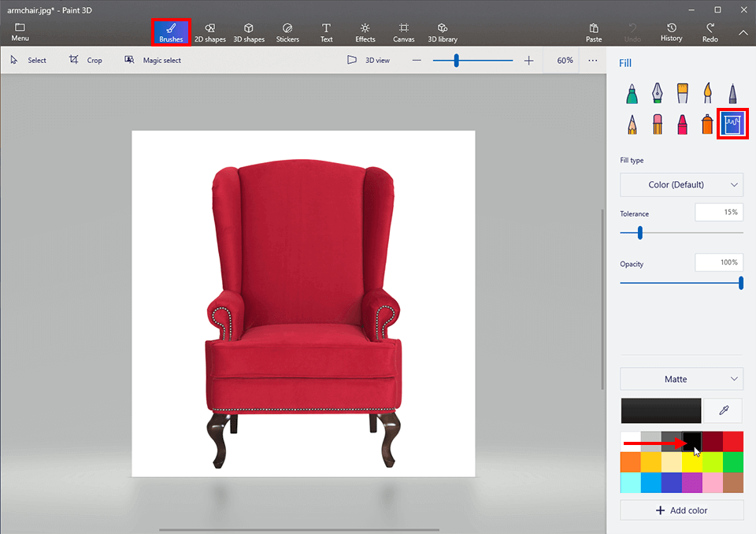Pick the purple color swatch
This screenshot has height=534, width=756.
pyautogui.click(x=692, y=482)
